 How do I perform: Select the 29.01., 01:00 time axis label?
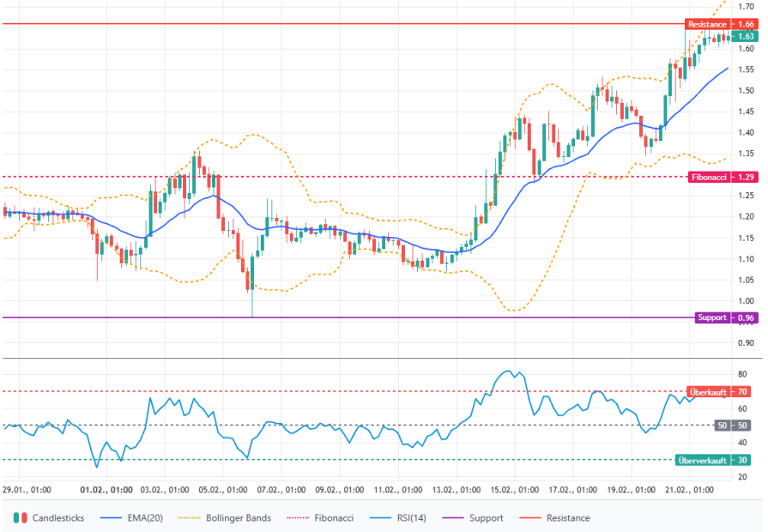pyautogui.click(x=27, y=490)
